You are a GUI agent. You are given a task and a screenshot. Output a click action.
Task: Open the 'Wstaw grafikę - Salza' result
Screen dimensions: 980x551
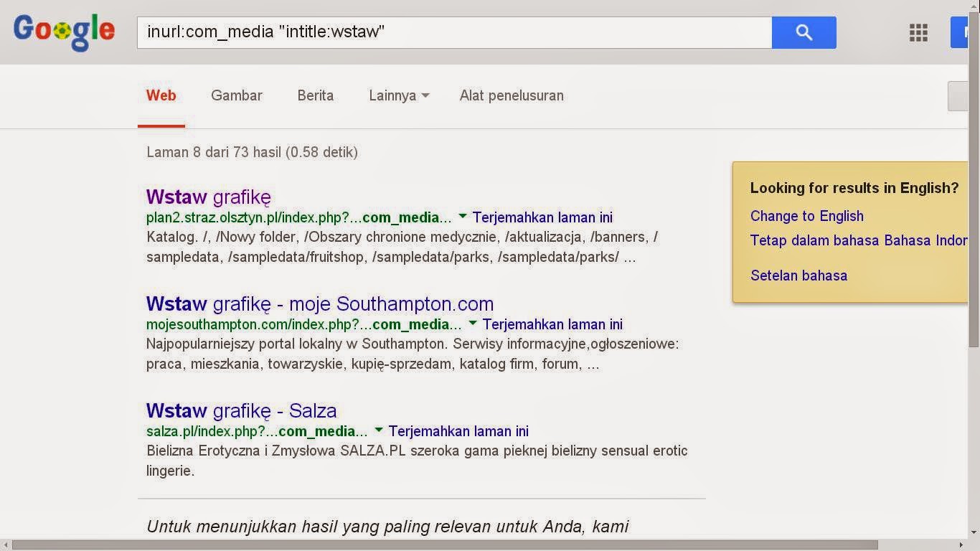242,410
